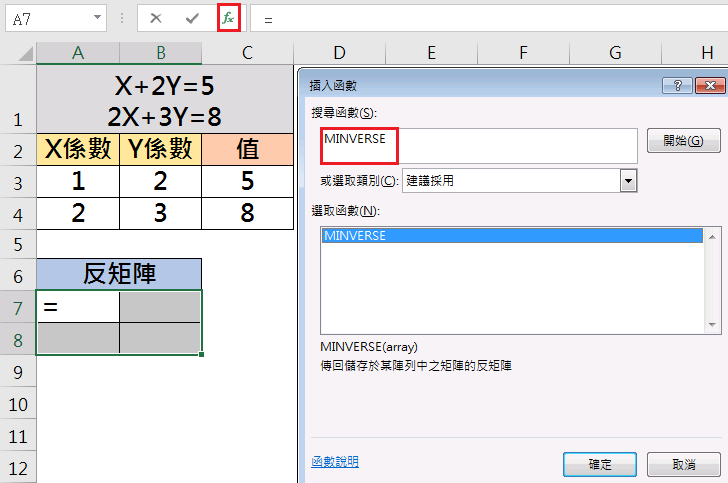Close the Insert Function dialog
The width and height of the screenshot is (728, 483).
[709, 85]
